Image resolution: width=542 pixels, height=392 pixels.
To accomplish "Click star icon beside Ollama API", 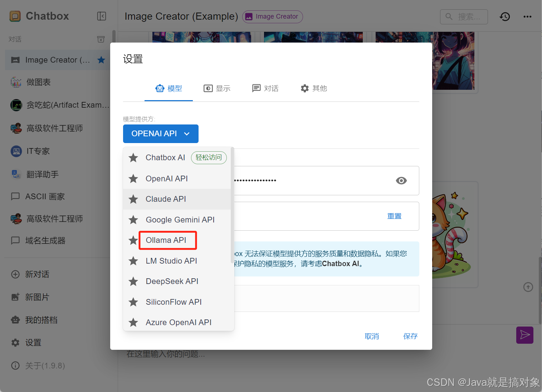I will click(x=133, y=240).
